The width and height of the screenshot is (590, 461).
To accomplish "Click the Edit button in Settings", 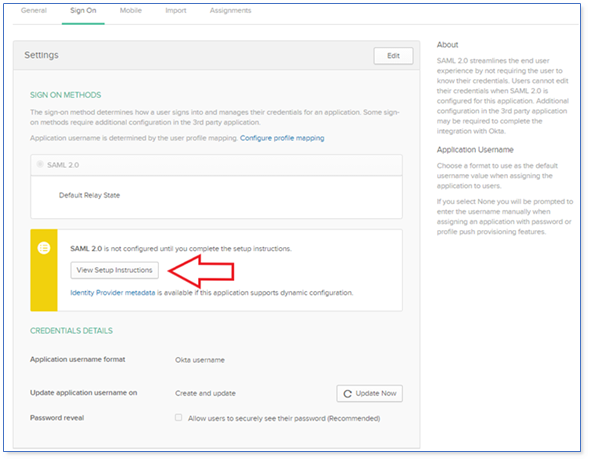I will click(x=393, y=56).
